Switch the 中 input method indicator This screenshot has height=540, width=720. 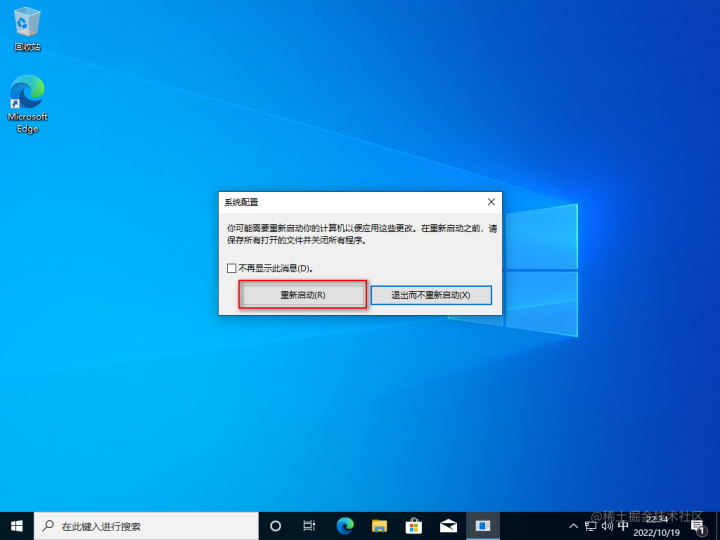(623, 526)
